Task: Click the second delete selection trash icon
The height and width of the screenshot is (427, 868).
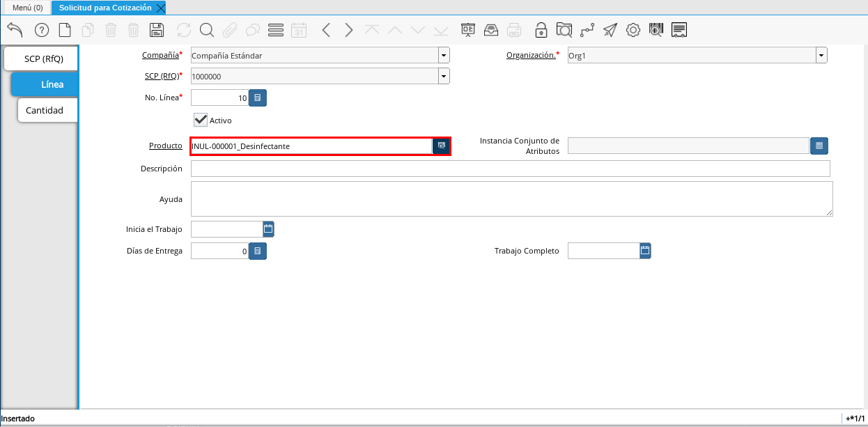Action: coord(134,30)
